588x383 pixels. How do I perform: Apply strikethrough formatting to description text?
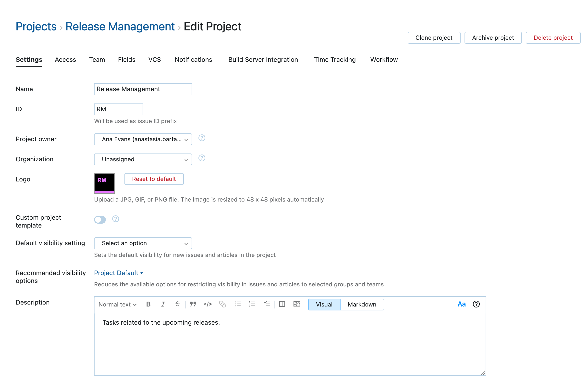point(178,304)
